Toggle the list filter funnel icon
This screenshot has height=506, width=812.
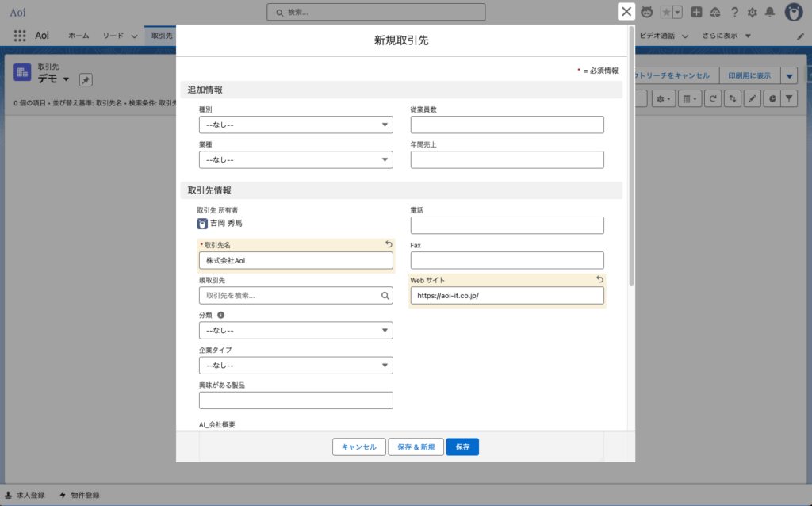point(789,98)
